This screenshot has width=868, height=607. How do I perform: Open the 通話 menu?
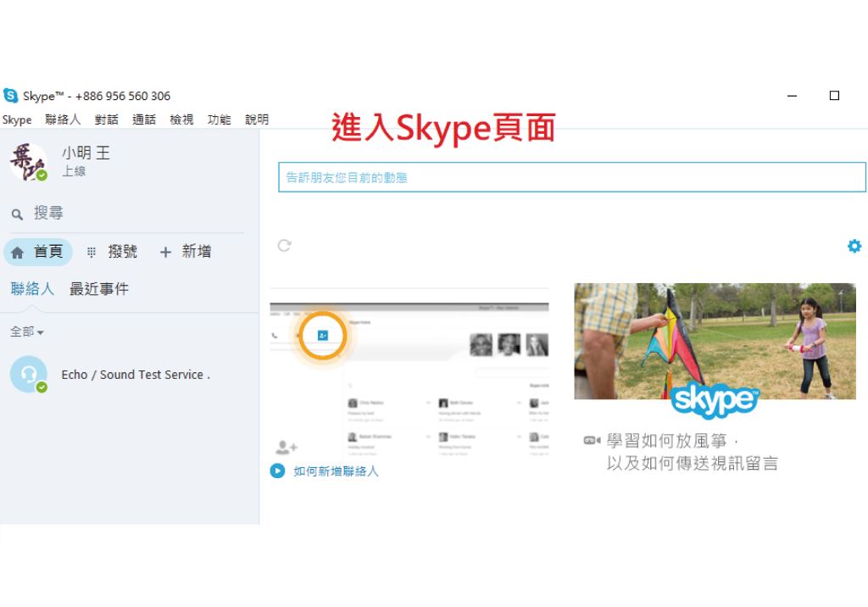click(144, 120)
